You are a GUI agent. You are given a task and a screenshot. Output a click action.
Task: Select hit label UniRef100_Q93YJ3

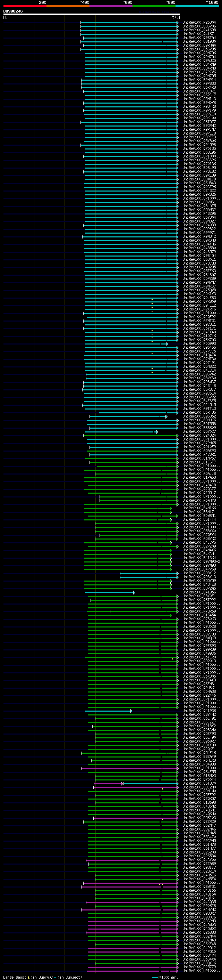(199, 577)
